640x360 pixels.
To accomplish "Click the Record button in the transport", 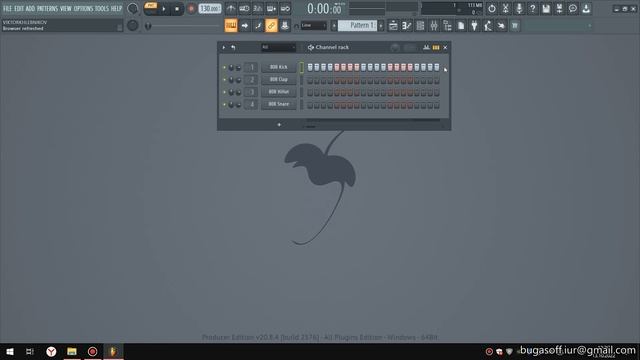I will point(191,9).
